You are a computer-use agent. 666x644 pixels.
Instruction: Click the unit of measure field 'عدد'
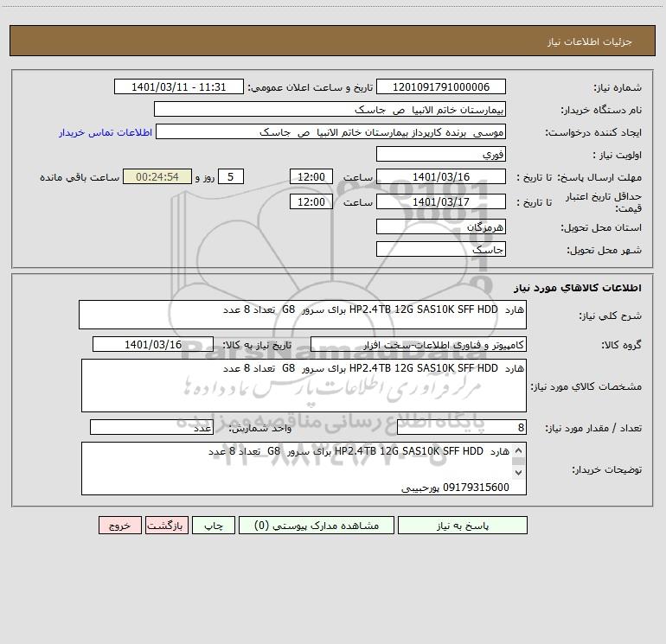point(151,427)
